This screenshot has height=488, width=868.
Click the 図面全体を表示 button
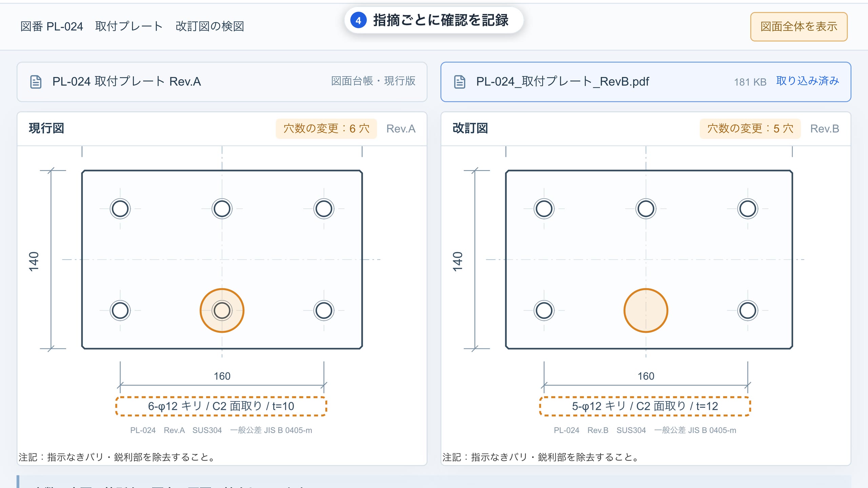[798, 26]
